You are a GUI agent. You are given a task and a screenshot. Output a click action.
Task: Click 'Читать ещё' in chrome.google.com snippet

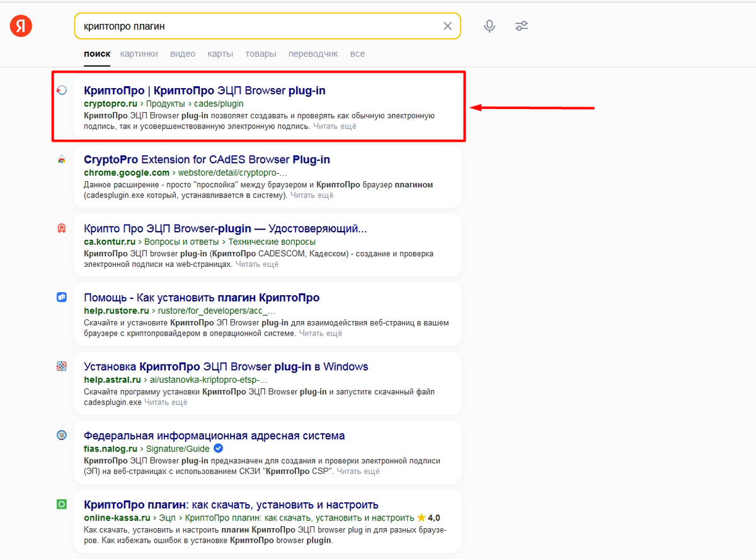(x=312, y=195)
